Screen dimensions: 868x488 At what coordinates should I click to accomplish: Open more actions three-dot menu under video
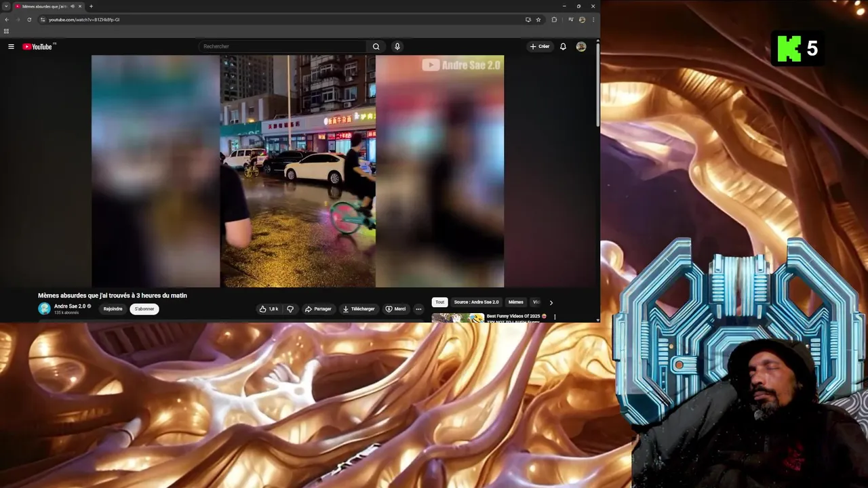pos(418,309)
